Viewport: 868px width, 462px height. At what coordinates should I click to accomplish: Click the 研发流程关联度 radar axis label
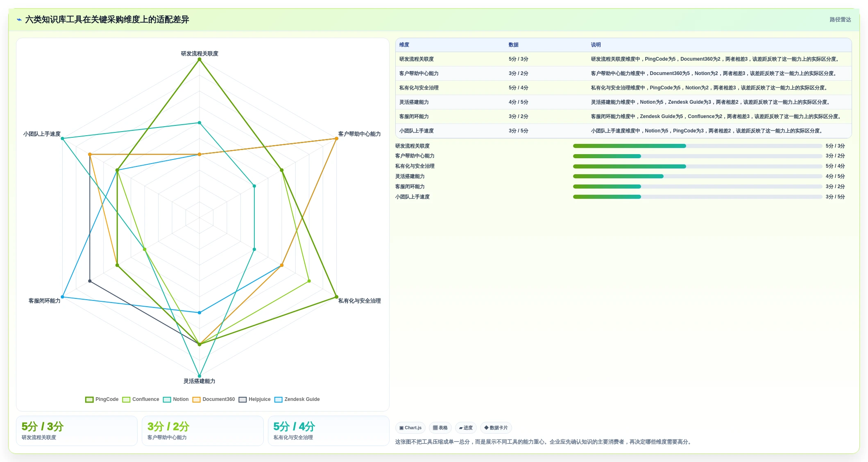point(199,54)
